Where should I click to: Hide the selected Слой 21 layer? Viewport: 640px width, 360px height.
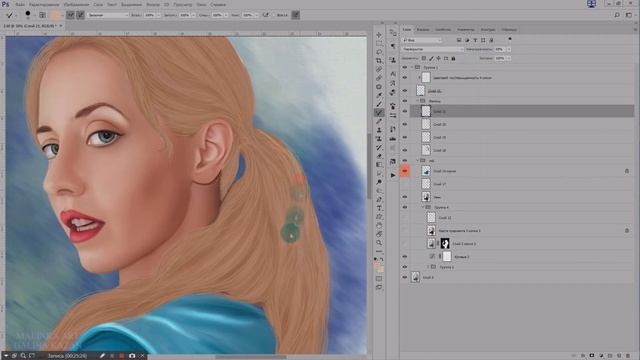405,111
